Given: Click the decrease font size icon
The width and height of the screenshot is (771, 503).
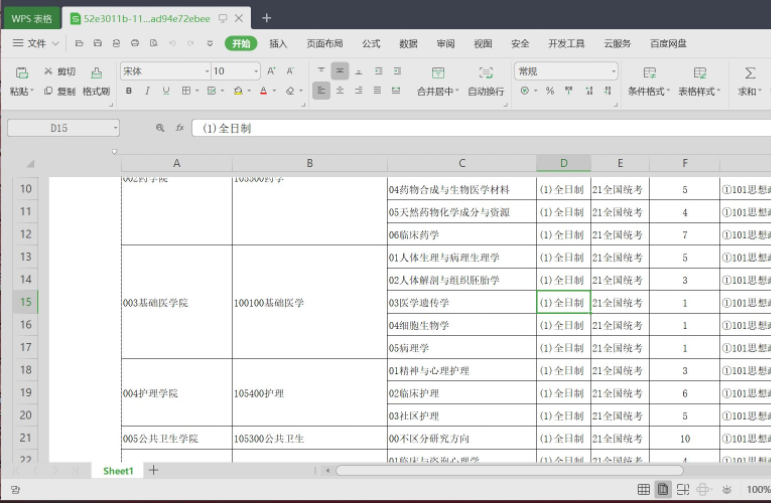Looking at the screenshot, I should point(291,71).
